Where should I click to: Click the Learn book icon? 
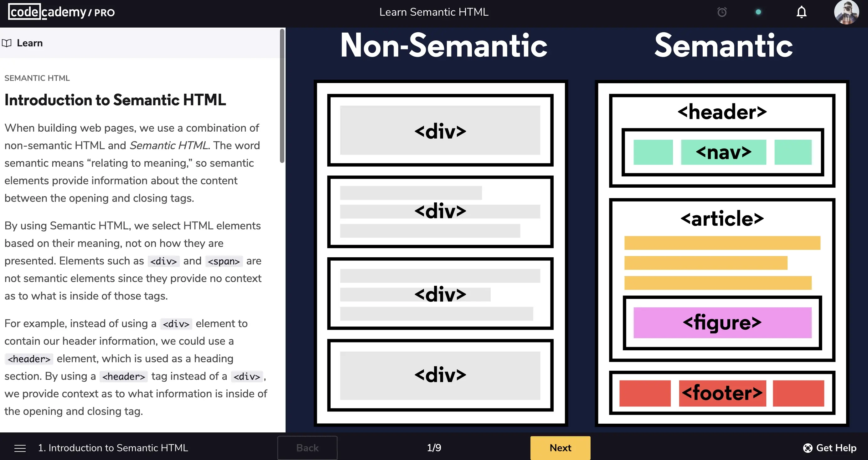(7, 43)
